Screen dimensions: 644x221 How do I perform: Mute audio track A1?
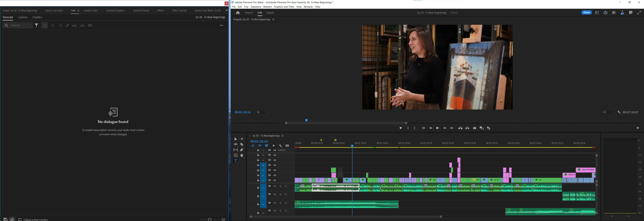click(275, 186)
